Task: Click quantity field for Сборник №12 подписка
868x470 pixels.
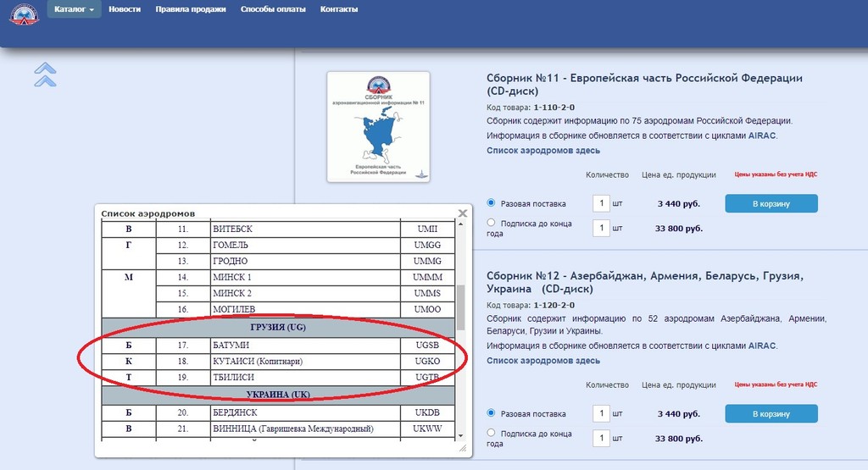Action: (601, 438)
